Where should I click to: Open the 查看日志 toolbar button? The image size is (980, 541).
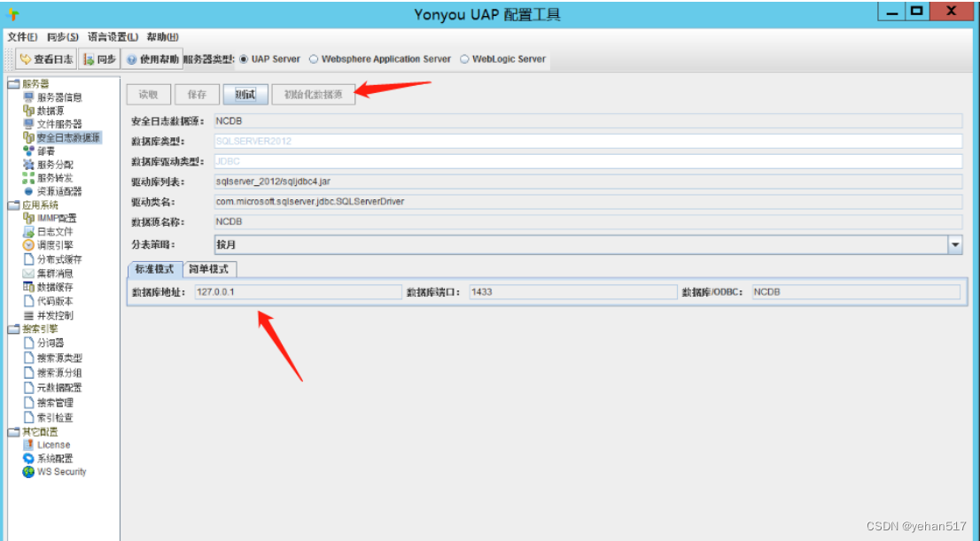46,59
